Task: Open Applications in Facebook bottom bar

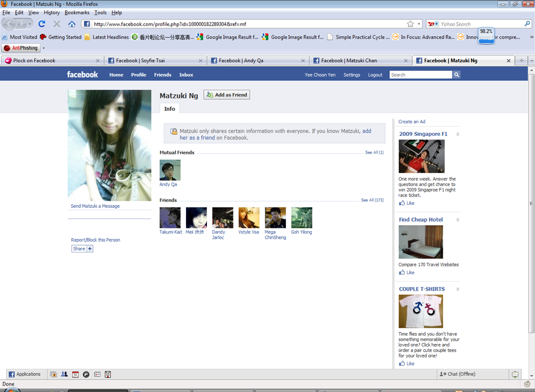Action: [25, 374]
